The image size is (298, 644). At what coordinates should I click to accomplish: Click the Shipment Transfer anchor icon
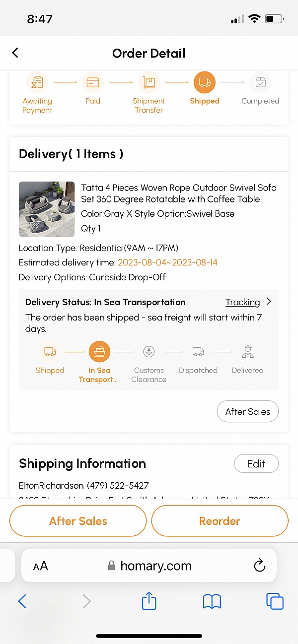149,82
